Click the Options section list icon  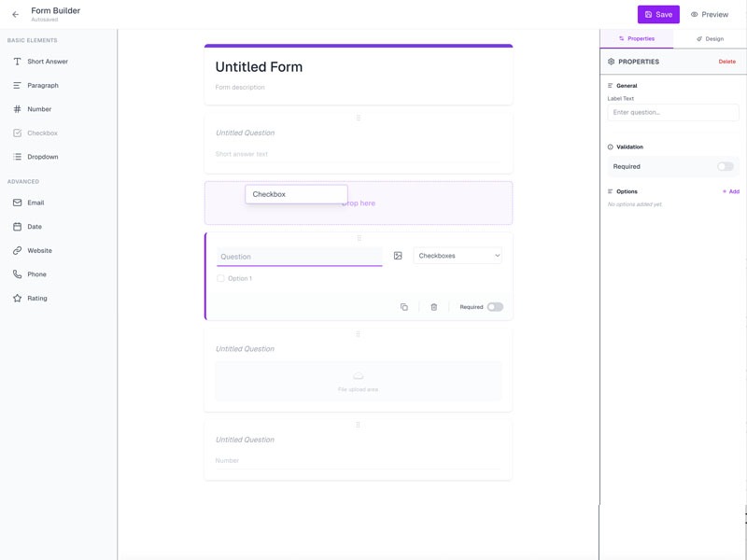point(611,191)
